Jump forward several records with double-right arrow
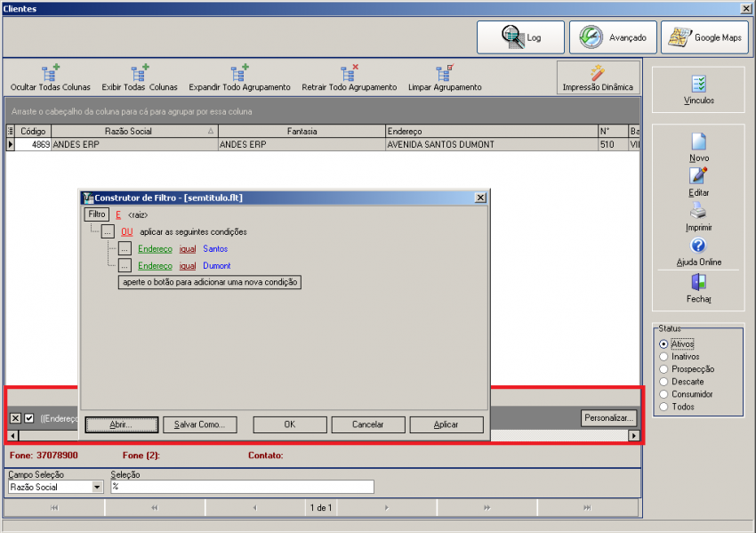Viewport: 756px width, 533px height. click(487, 507)
